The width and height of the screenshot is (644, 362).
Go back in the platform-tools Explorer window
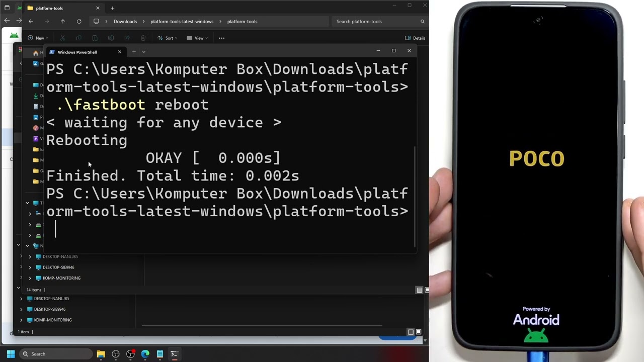tap(31, 22)
